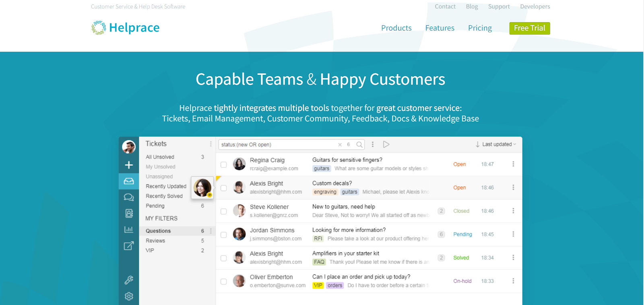The width and height of the screenshot is (644, 305).
Task: Open row menu for Jordan Simmons ticket
Action: click(x=513, y=234)
